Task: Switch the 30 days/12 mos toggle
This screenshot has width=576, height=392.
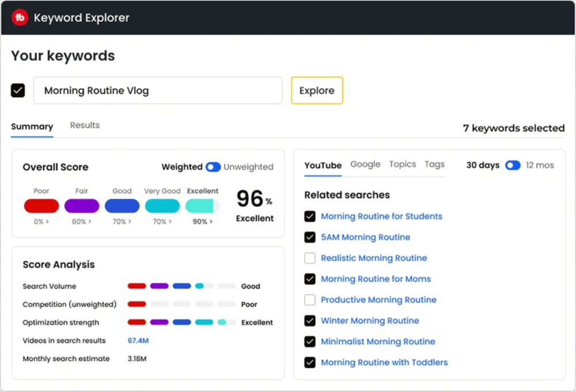Action: [513, 165]
